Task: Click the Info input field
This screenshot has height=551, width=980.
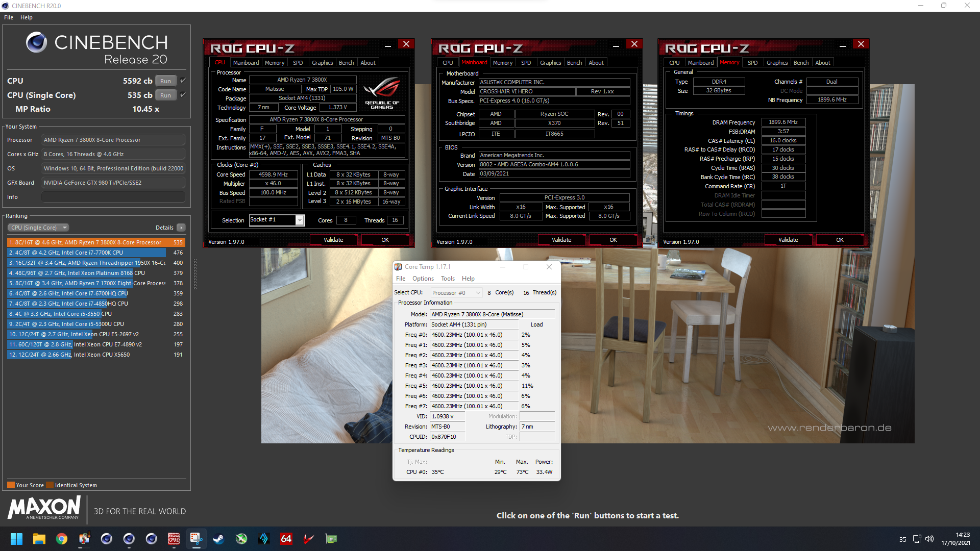Action: click(x=113, y=197)
